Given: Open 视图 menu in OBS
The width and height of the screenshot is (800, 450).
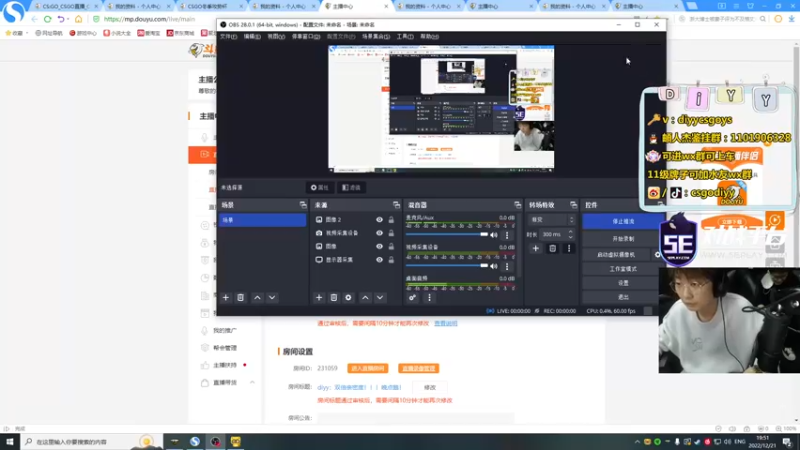Looking at the screenshot, I should pos(276,37).
